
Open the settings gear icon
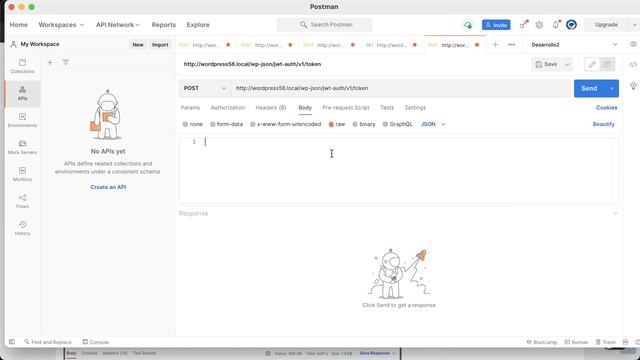tap(539, 25)
